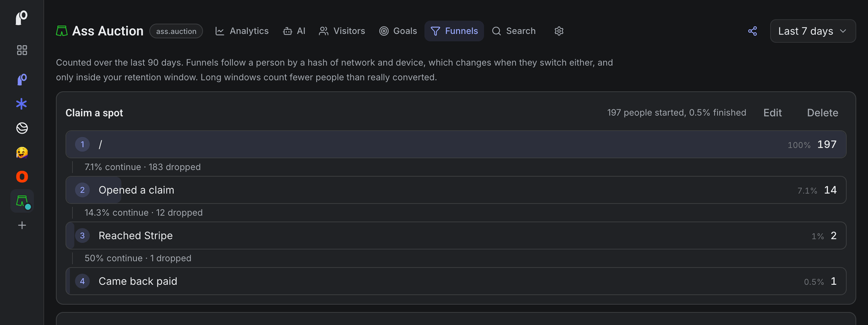Select the Reached Stripe step row
The image size is (868, 325).
(x=456, y=236)
